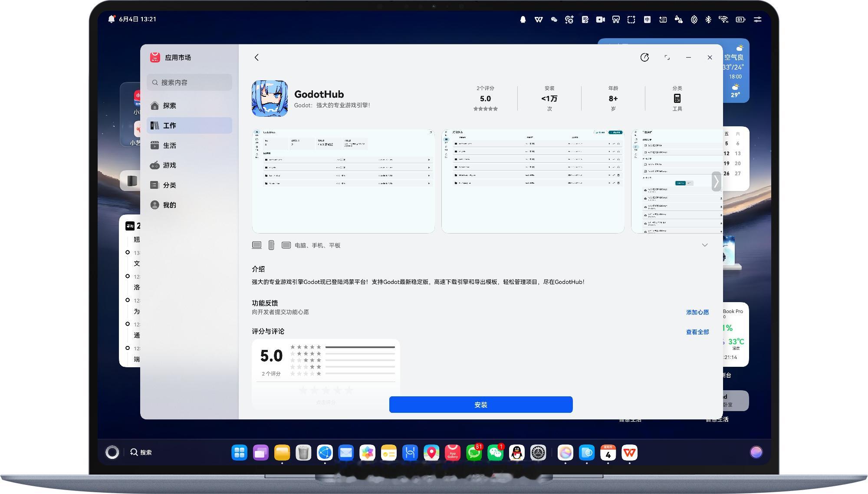
Task: Install GodotHub with the 安装 button
Action: coord(481,405)
